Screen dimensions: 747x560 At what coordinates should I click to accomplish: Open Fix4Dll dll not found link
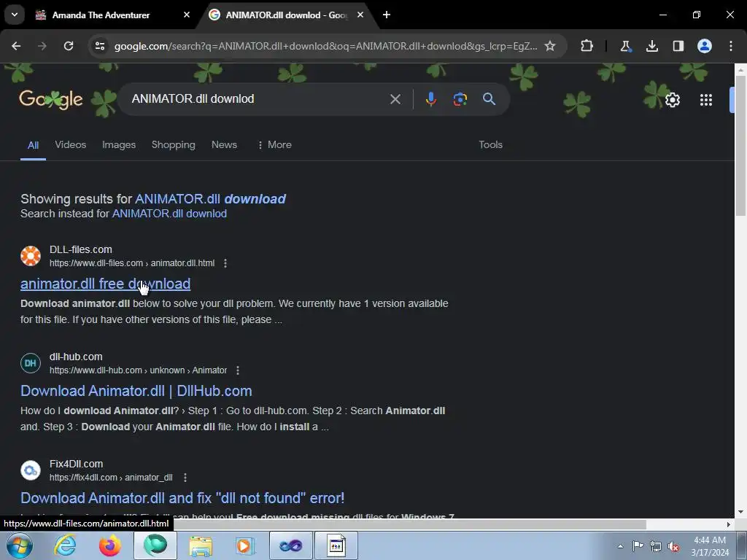tap(182, 498)
